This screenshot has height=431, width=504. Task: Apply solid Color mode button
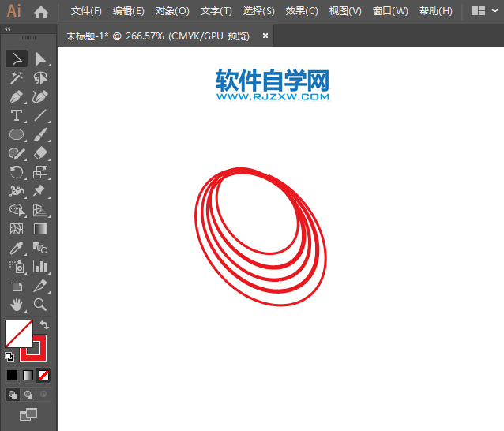click(12, 375)
